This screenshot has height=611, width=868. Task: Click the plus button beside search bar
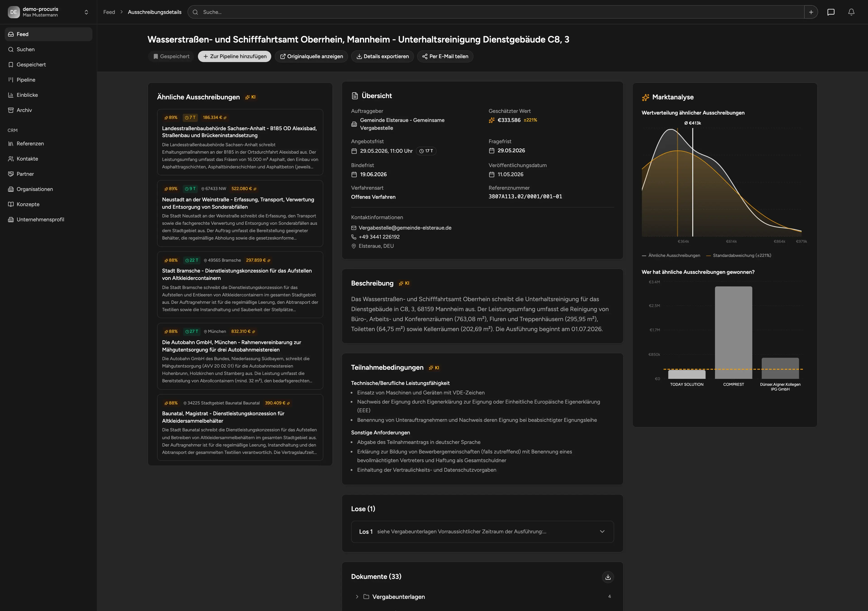(x=811, y=12)
